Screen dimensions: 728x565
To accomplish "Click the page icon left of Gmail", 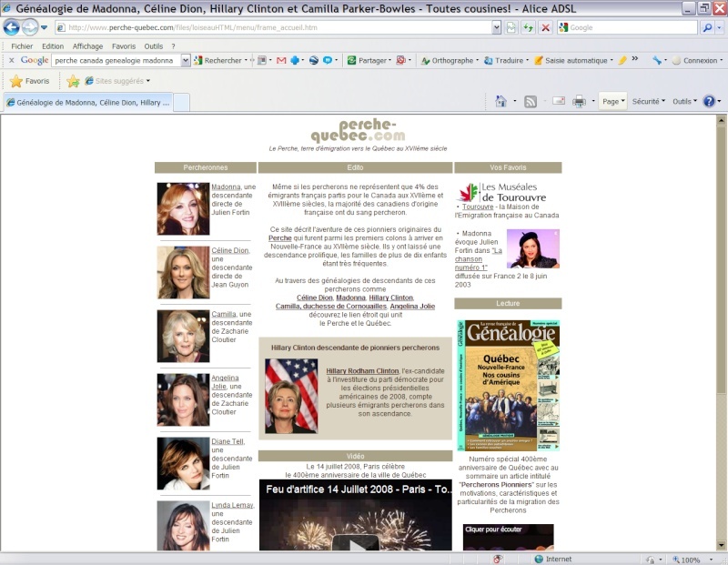I will pos(262,60).
